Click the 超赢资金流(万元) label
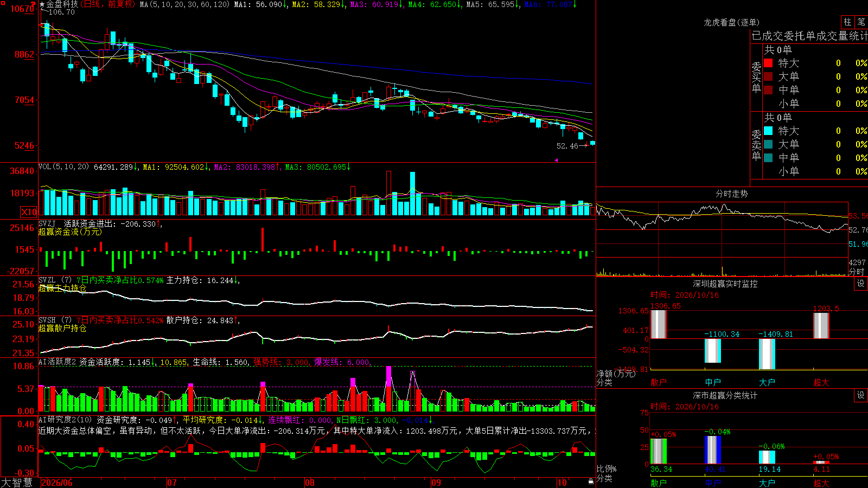 pos(70,232)
